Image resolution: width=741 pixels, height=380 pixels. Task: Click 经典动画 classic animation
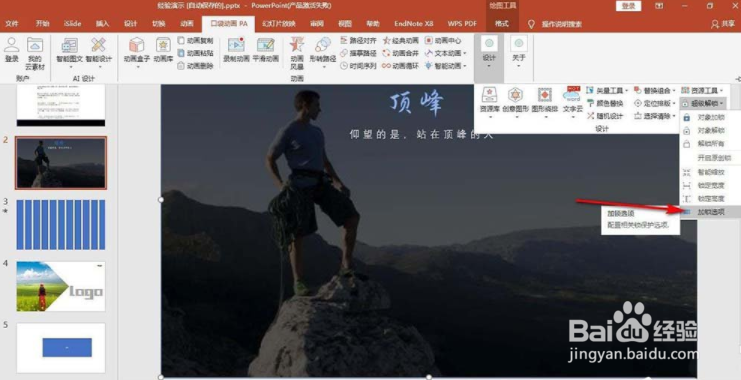point(401,41)
